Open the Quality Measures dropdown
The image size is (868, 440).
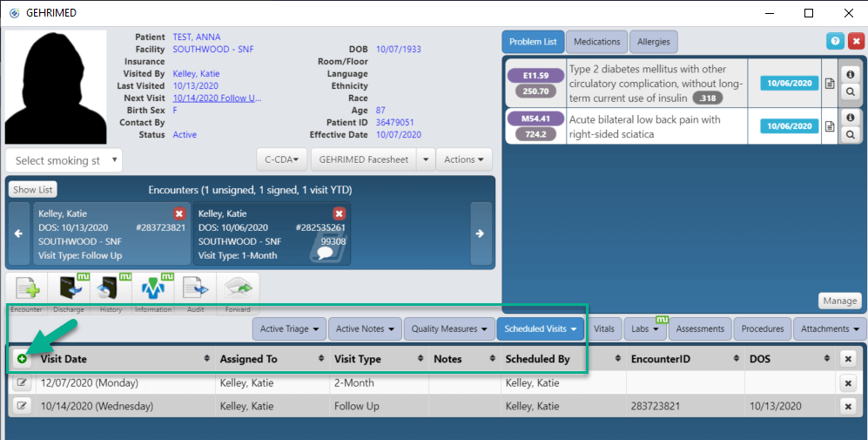pos(449,328)
